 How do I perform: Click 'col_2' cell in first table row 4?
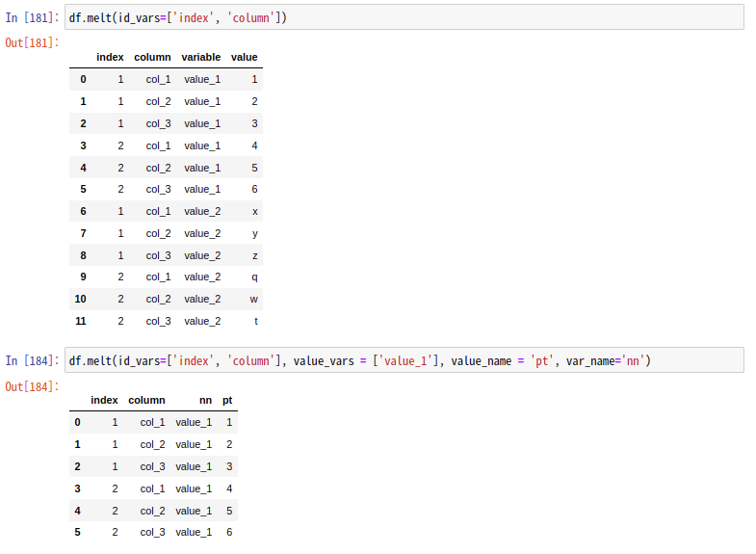[158, 168]
